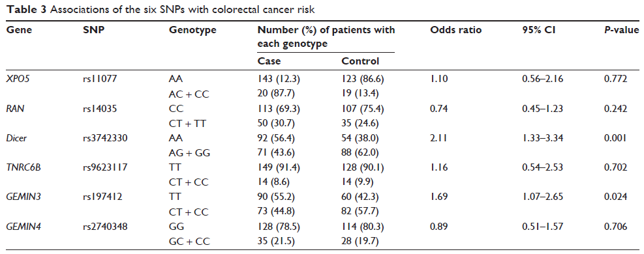Select the SNP column header
The height and width of the screenshot is (254, 644).
93,31
